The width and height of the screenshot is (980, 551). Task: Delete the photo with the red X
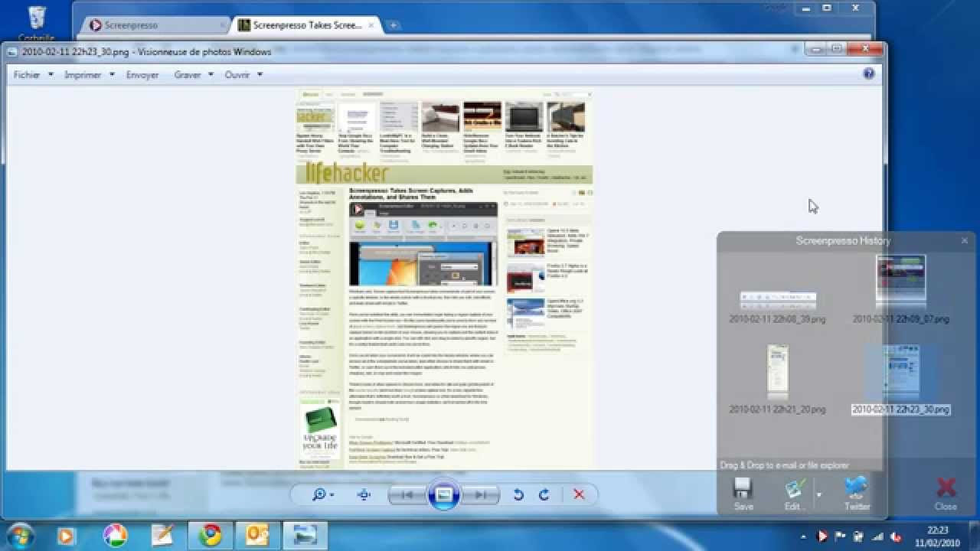tap(579, 494)
